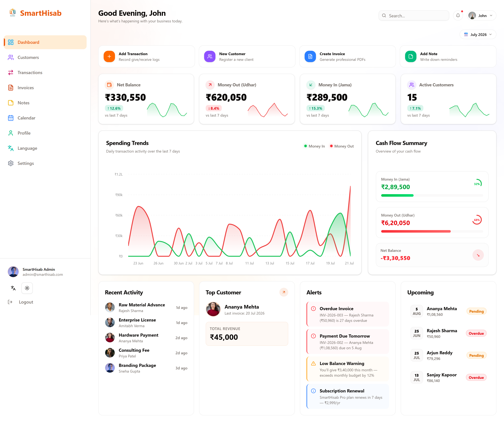Open Branding Package activity entry
504x423 pixels.
point(146,368)
